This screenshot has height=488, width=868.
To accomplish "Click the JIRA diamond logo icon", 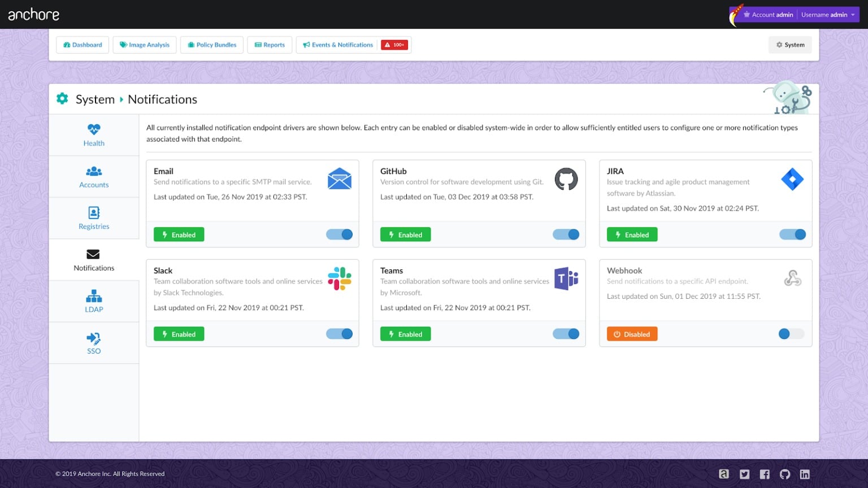I will (792, 179).
